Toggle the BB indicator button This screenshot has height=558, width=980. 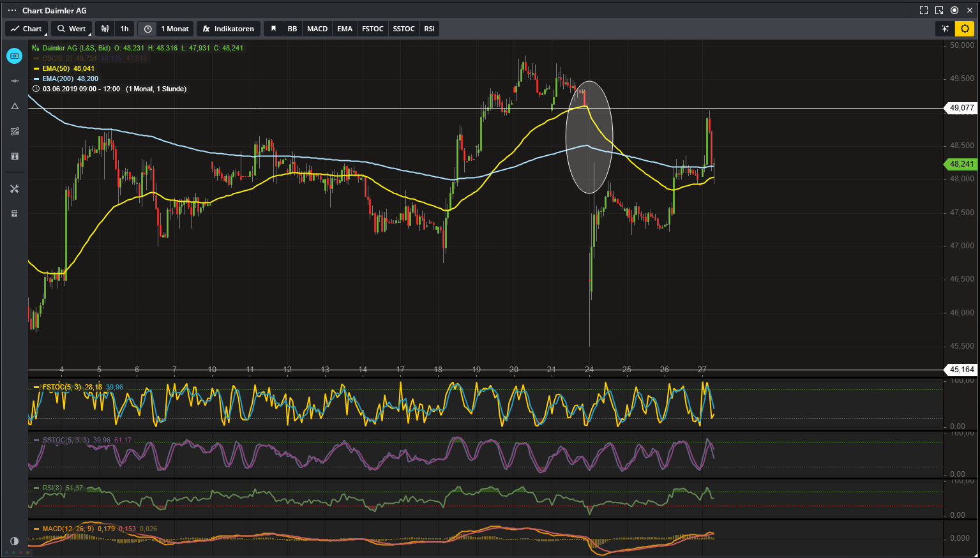pos(292,29)
